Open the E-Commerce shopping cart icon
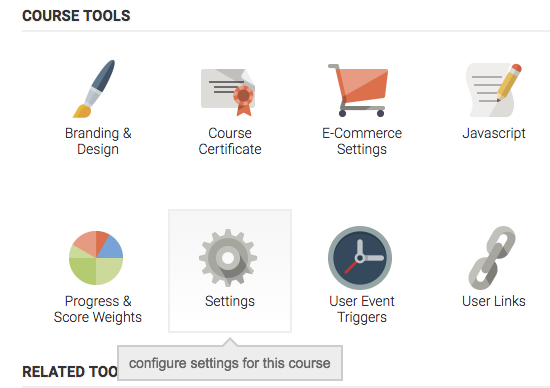This screenshot has height=388, width=550. pos(358,91)
